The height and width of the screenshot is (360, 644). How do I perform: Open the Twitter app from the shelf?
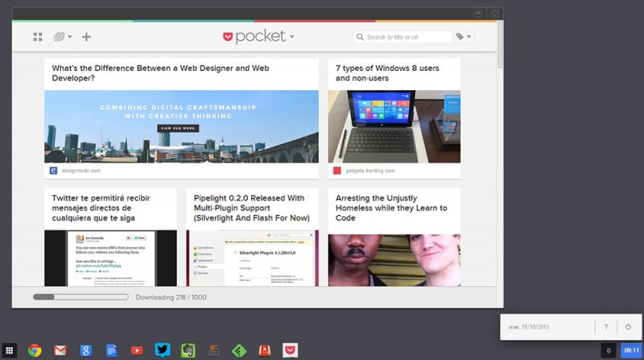tap(163, 350)
